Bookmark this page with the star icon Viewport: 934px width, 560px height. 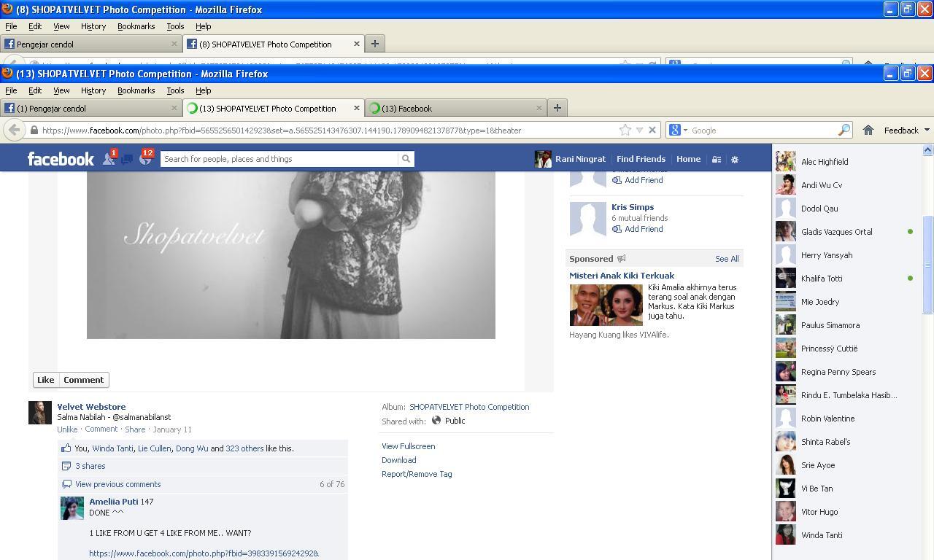(625, 130)
